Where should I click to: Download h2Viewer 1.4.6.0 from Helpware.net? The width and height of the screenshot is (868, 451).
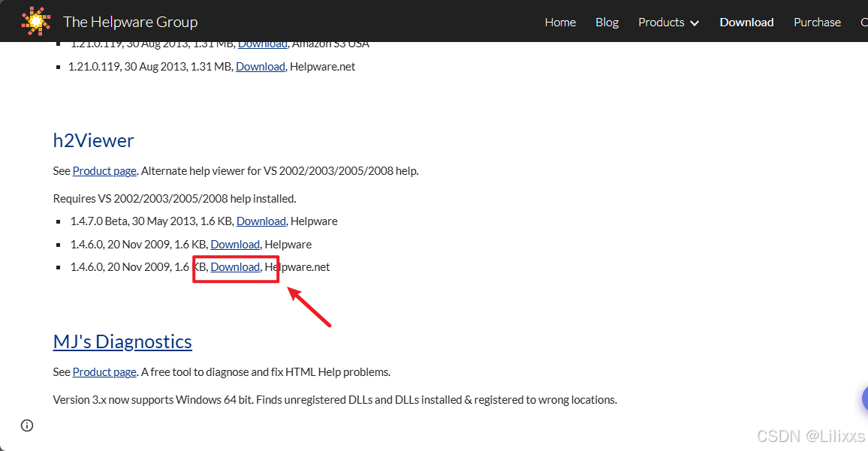pos(235,266)
